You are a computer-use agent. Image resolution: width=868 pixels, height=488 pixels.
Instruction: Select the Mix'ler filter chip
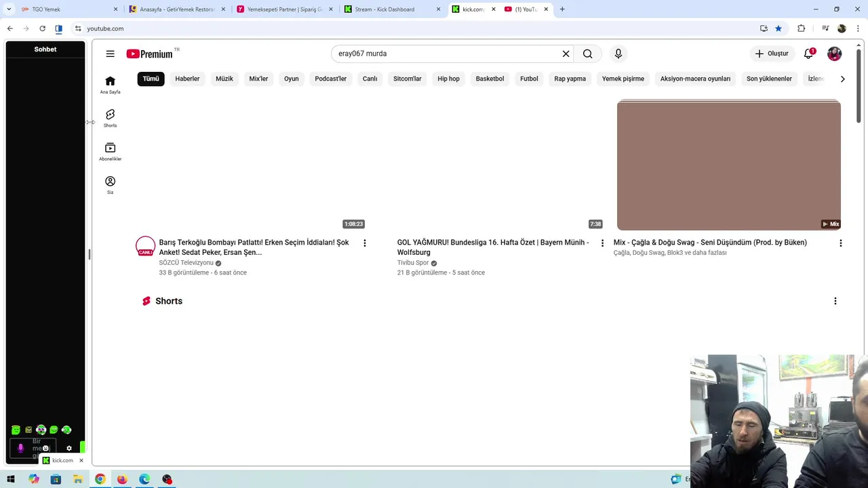coord(258,79)
